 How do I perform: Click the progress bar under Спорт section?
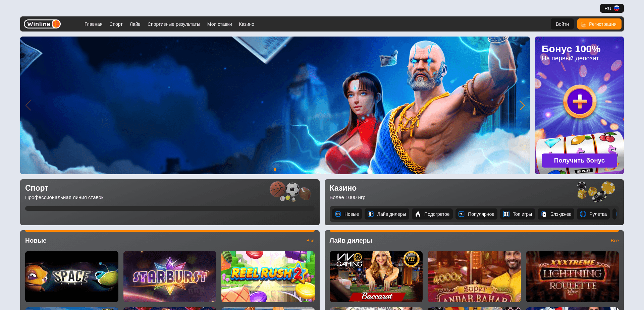170,208
